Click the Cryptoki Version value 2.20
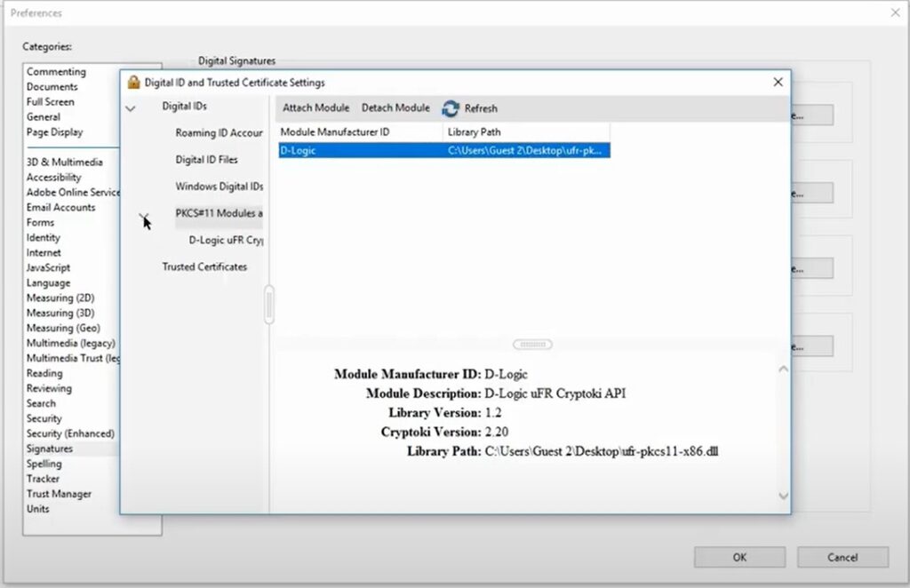The height and width of the screenshot is (588, 910). point(496,432)
